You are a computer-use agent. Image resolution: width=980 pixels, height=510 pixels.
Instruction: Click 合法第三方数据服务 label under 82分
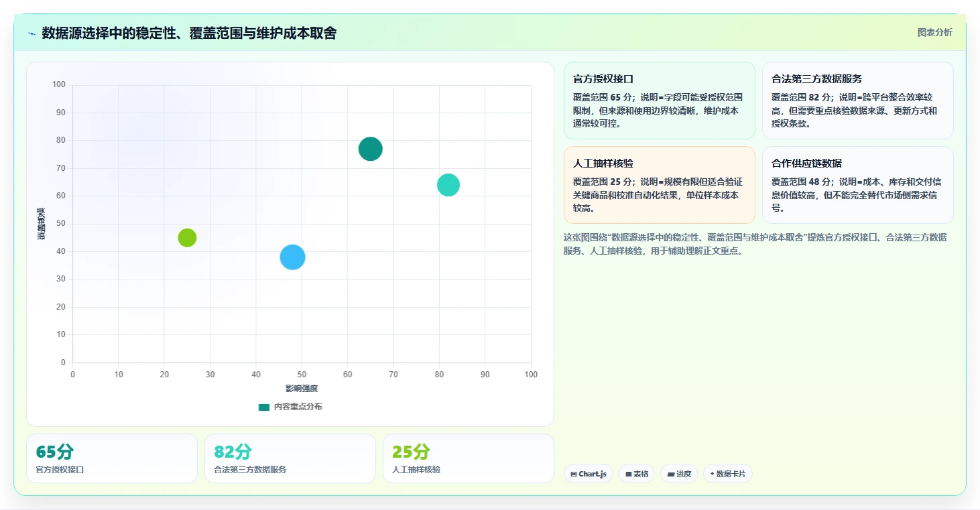pyautogui.click(x=250, y=470)
